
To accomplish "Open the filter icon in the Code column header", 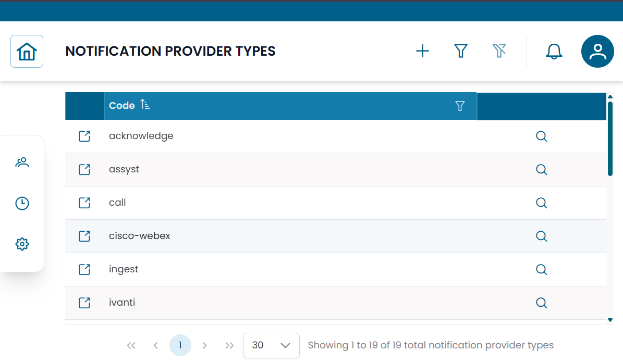I will [x=460, y=106].
